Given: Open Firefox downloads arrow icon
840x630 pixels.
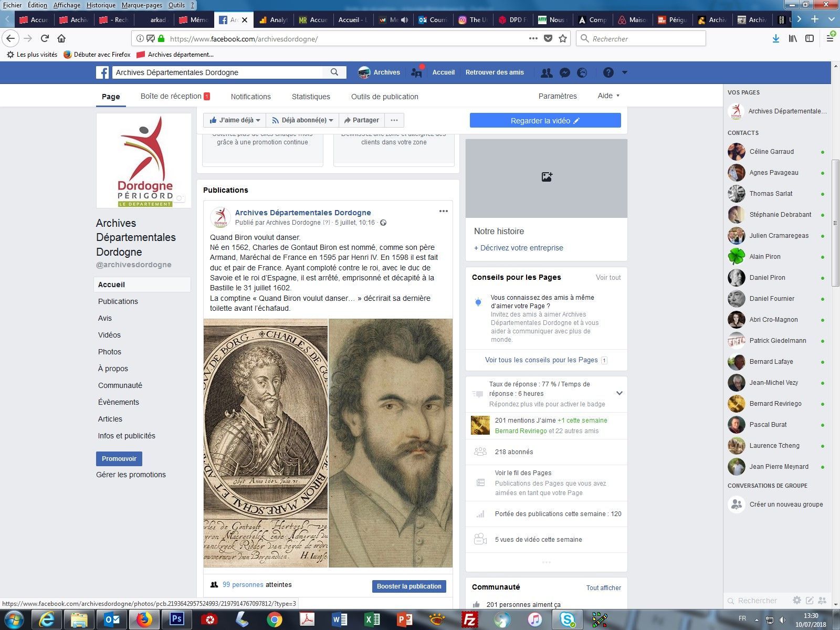Looking at the screenshot, I should click(776, 38).
